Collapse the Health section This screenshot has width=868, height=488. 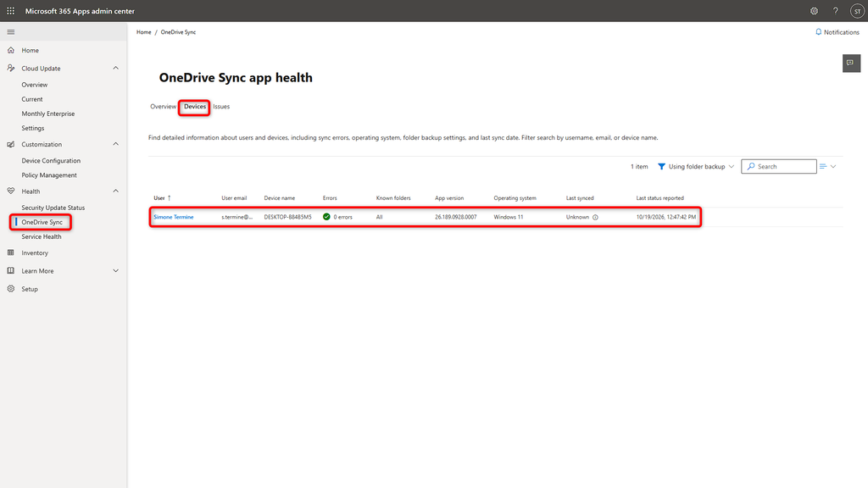[115, 191]
